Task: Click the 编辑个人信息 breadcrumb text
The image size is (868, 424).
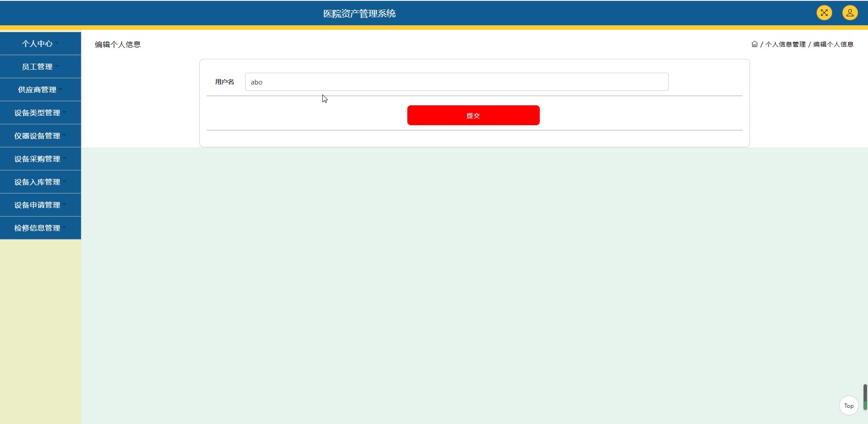Action: (833, 44)
